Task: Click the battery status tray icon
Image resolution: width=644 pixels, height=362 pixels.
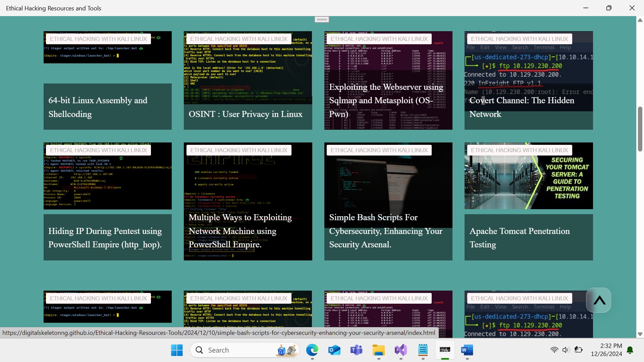Action: 578,350
